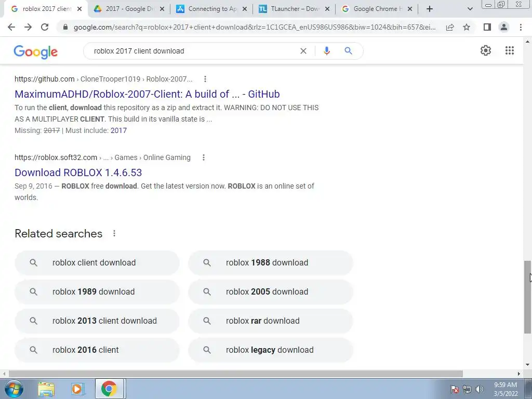
Task: Click the scroll up arrow of page
Action: click(x=527, y=42)
